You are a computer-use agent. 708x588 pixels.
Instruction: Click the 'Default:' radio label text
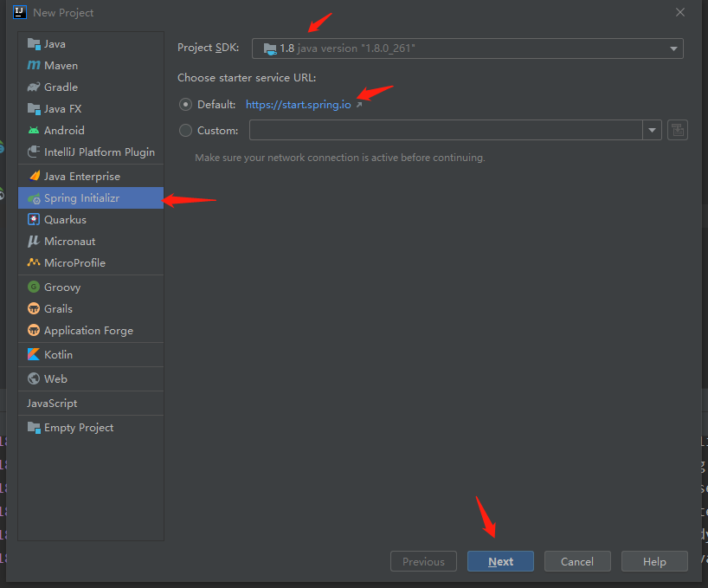pyautogui.click(x=216, y=105)
